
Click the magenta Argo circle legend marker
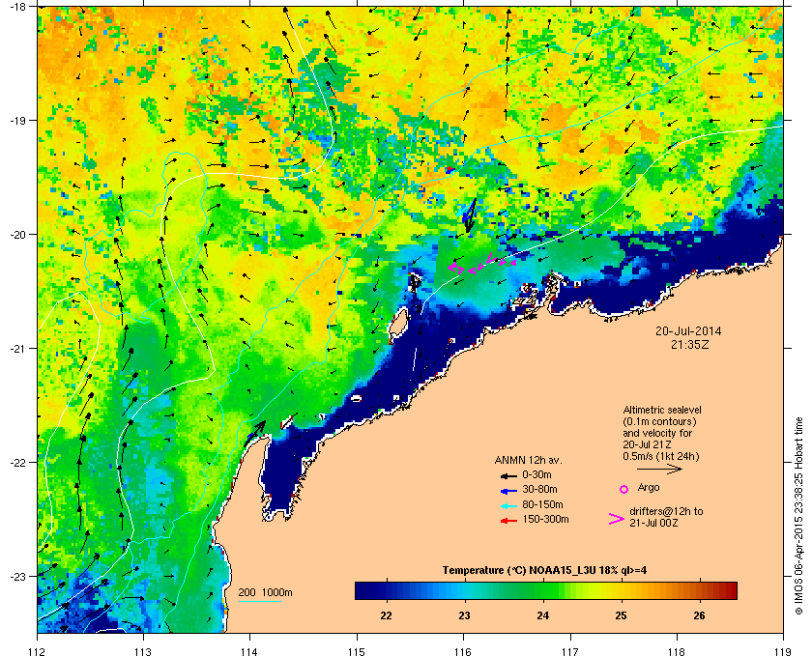624,489
